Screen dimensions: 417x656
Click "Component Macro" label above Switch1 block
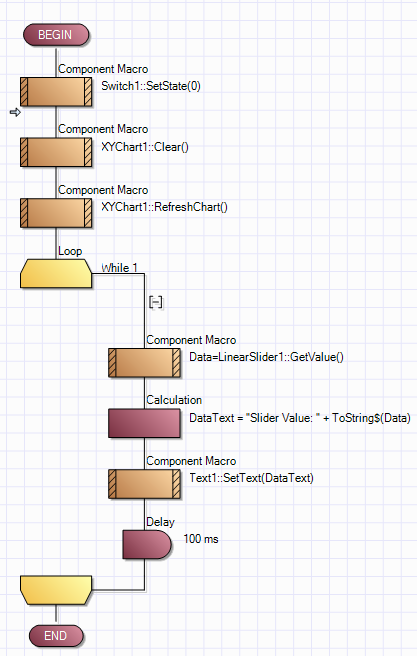tap(103, 69)
